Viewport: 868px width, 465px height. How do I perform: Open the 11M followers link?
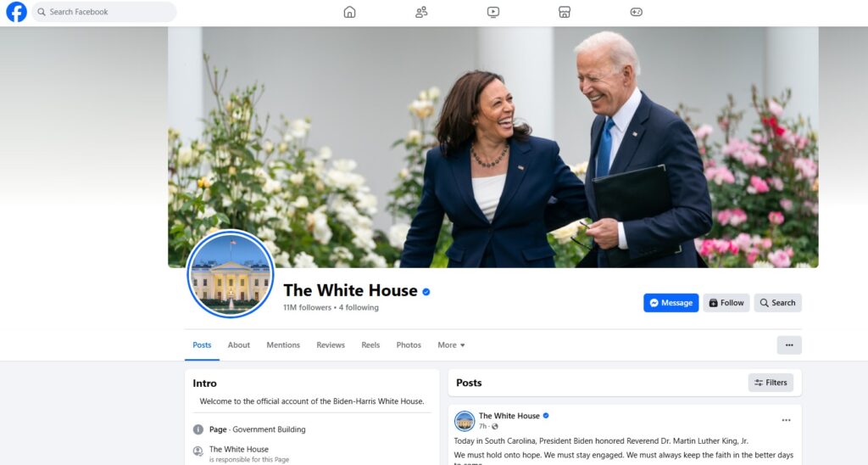tap(307, 308)
